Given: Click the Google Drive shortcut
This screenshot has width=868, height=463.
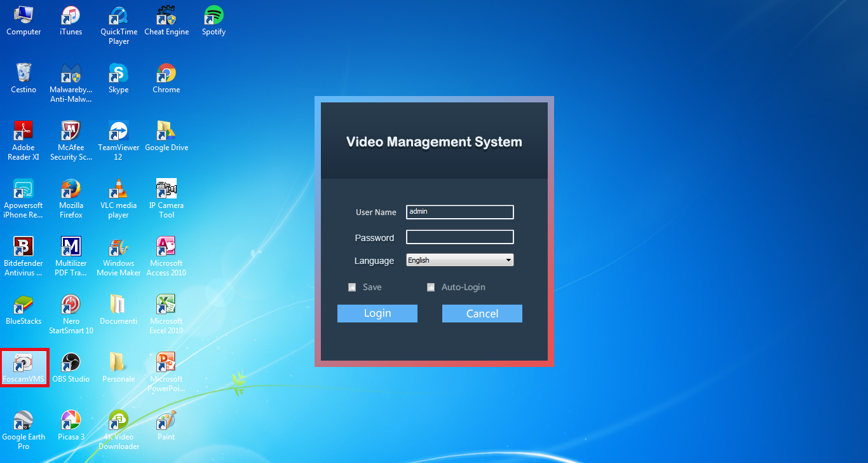Looking at the screenshot, I should (166, 137).
